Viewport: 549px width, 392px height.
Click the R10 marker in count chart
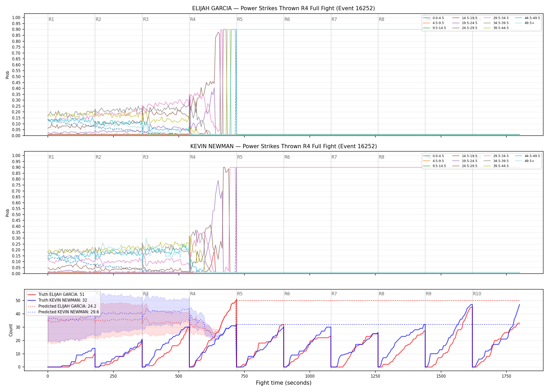(477, 294)
